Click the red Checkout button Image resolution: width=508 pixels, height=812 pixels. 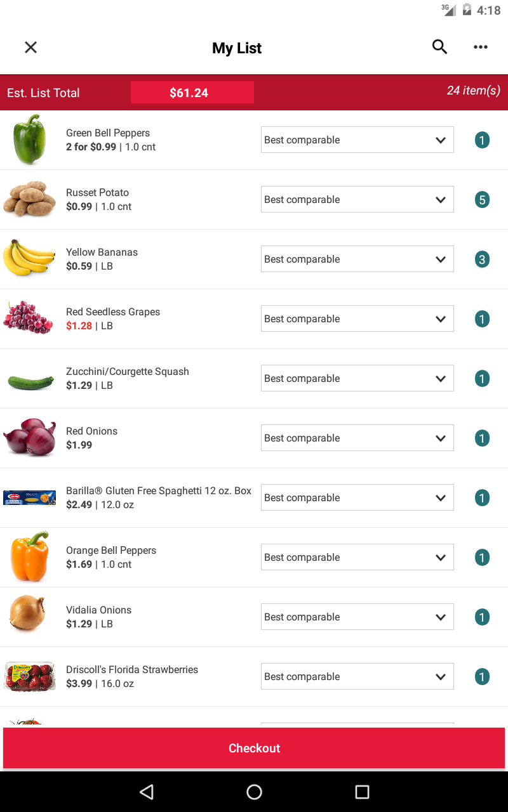pos(254,748)
